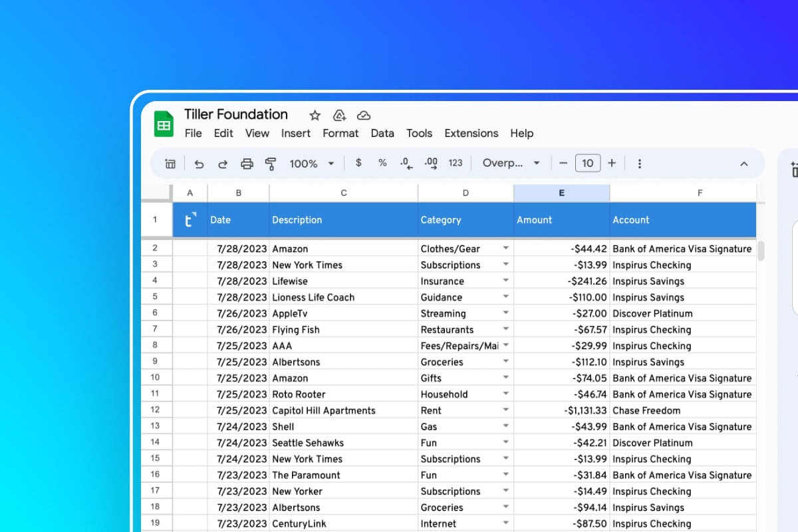The height and width of the screenshot is (532, 798).
Task: Select the Chase Freedom account cell
Action: click(x=683, y=410)
